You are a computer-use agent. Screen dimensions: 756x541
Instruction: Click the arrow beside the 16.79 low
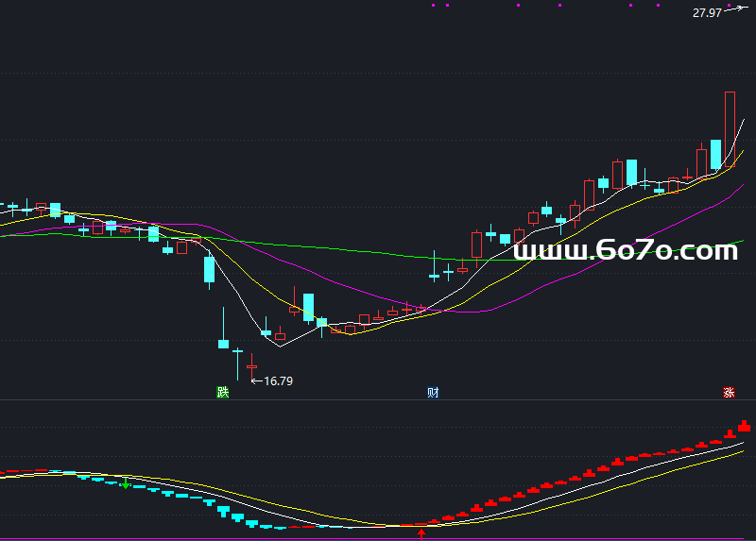[x=256, y=381]
